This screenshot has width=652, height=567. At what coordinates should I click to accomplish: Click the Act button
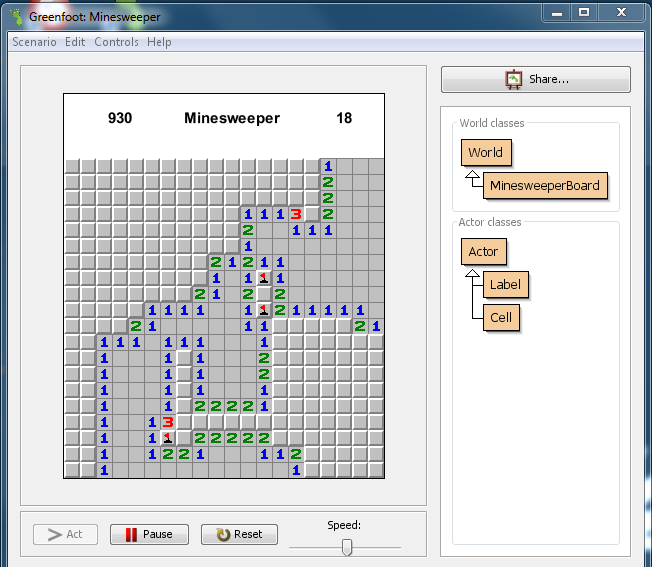(65, 534)
